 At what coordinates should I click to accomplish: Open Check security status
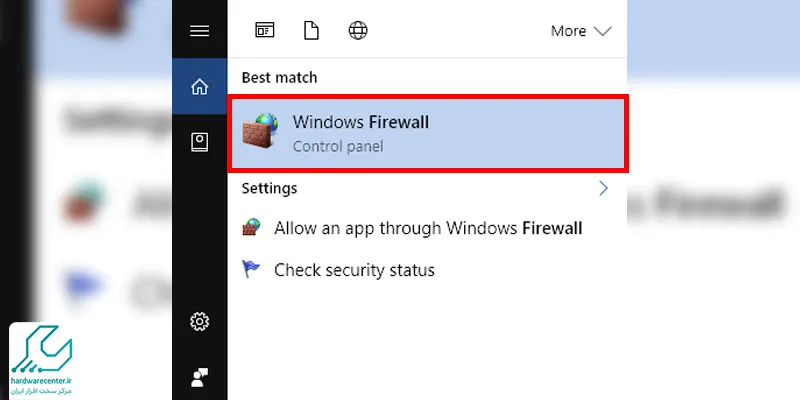click(x=354, y=270)
